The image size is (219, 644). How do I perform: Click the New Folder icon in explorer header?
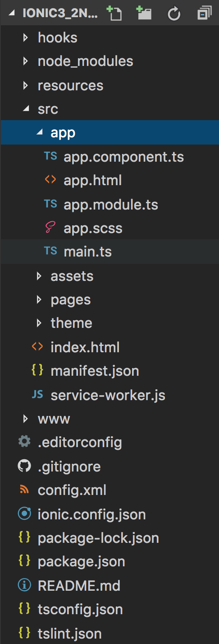144,14
